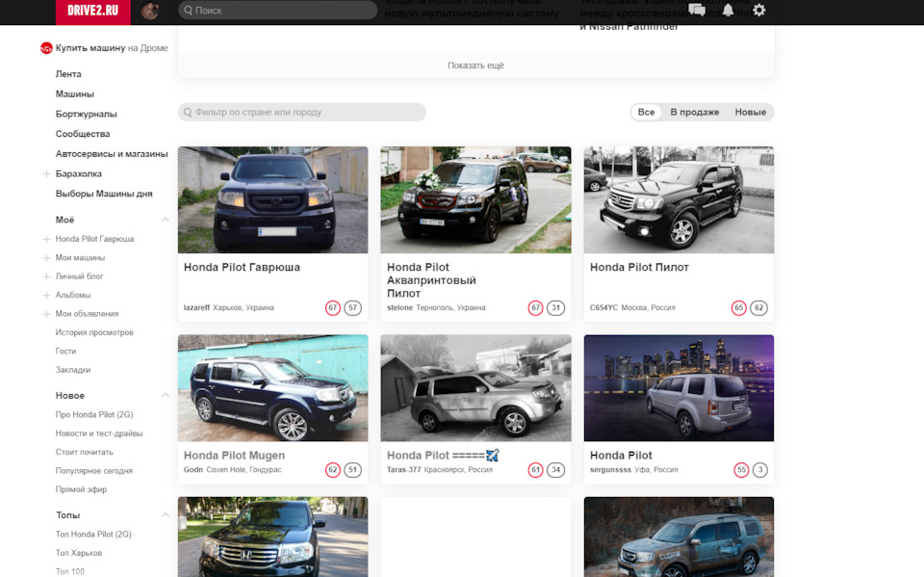Open the Купить машину на Дроме link
The height and width of the screenshot is (577, 924).
tap(112, 48)
